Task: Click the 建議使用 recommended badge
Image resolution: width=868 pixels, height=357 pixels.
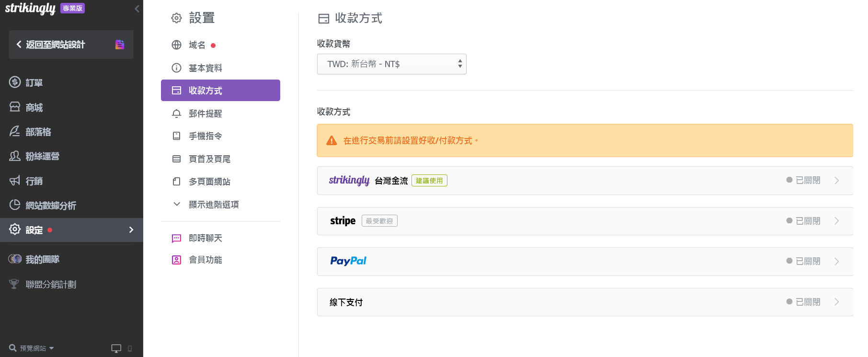Action: pyautogui.click(x=429, y=181)
